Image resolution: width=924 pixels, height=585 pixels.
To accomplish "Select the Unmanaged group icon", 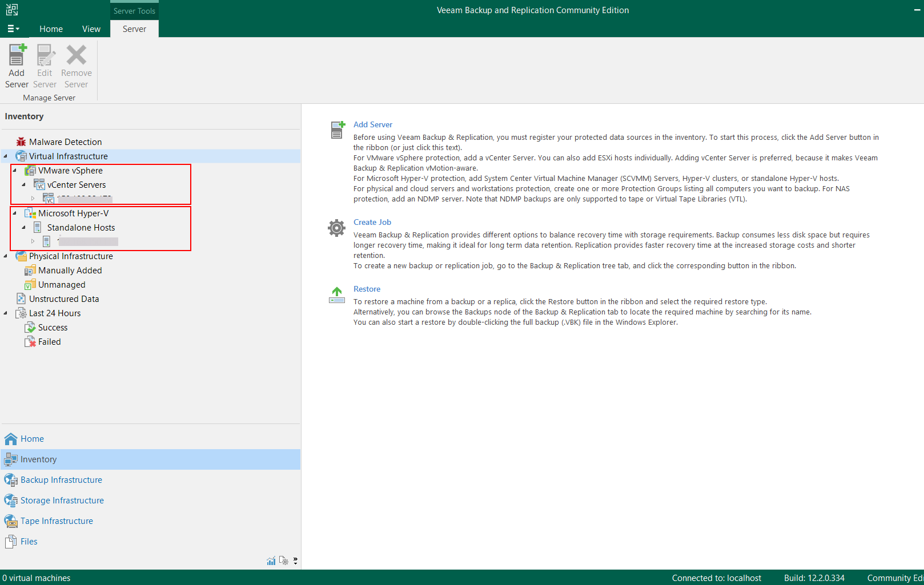I will point(30,284).
